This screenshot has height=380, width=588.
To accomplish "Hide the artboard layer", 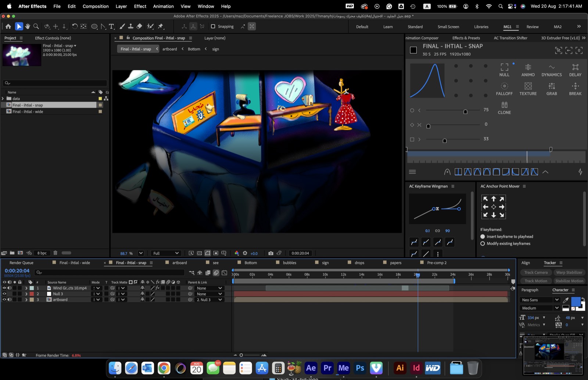I will pos(4,300).
